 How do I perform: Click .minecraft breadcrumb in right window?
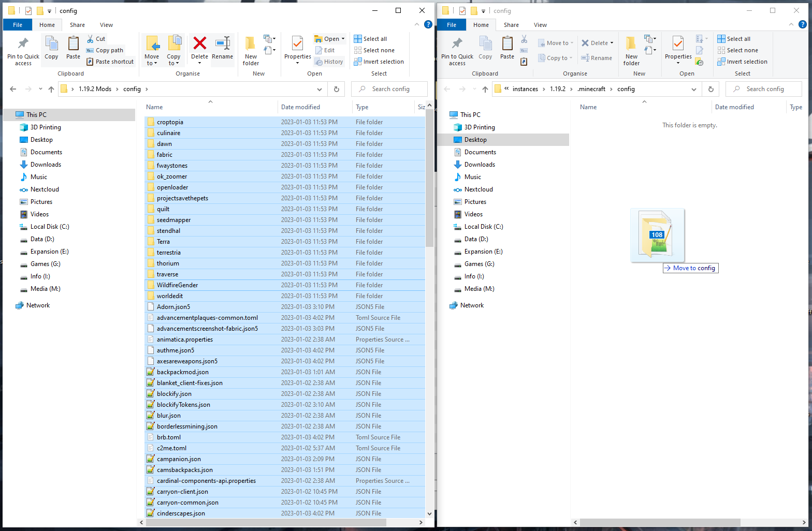(x=591, y=89)
